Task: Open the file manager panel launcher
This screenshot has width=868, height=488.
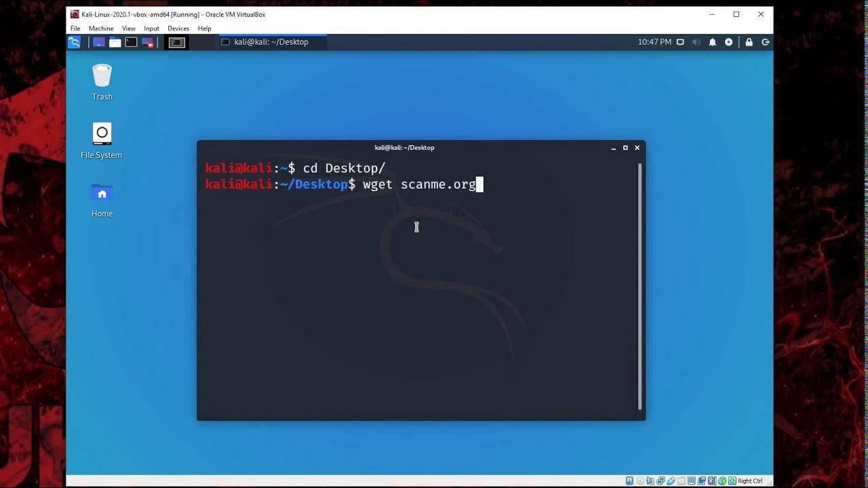Action: (x=115, y=42)
